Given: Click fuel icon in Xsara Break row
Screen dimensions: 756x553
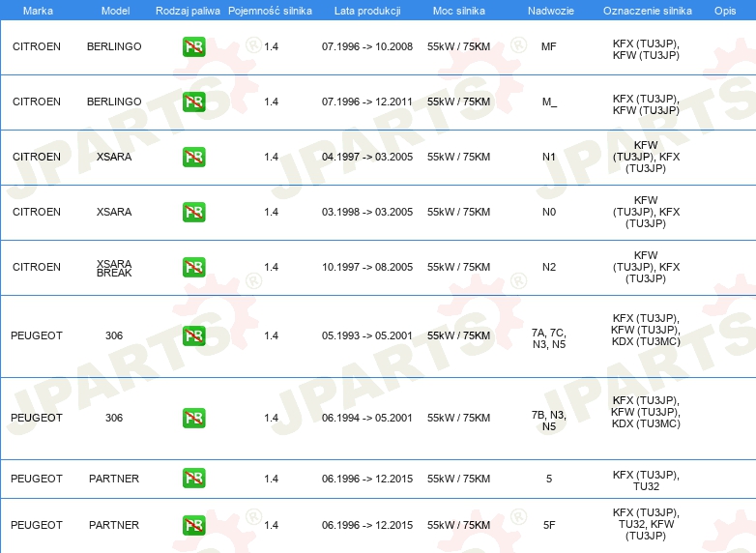Looking at the screenshot, I should [x=193, y=267].
